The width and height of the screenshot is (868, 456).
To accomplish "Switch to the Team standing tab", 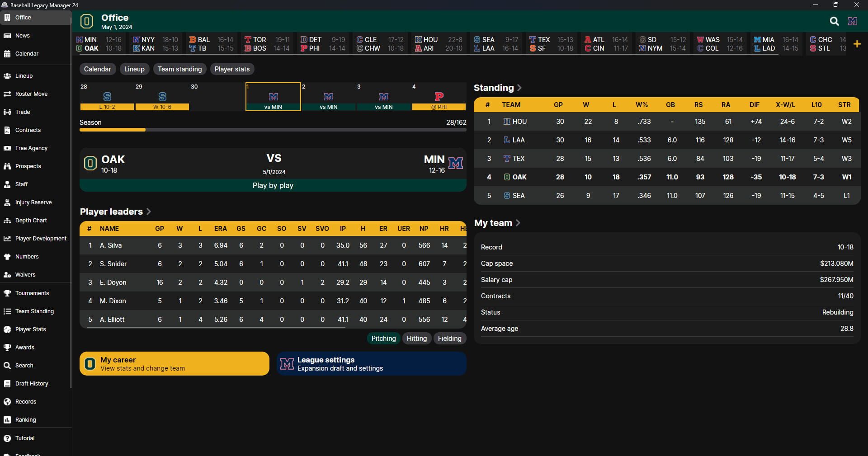I will (179, 69).
